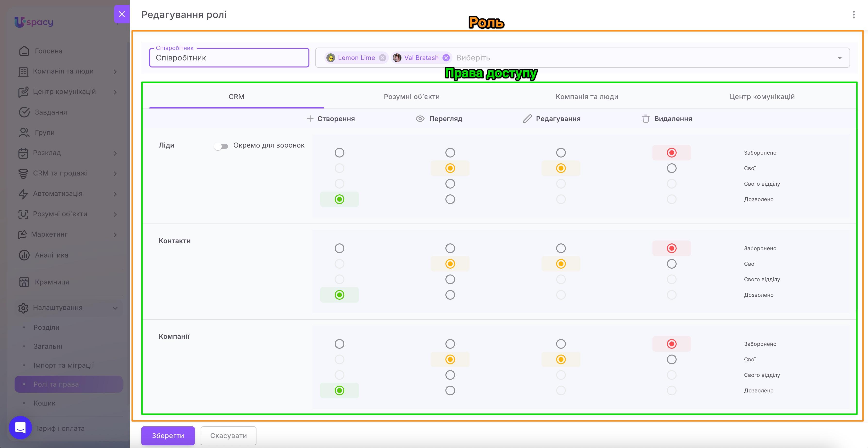Click the Створення plus icon header
The height and width of the screenshot is (448, 868).
tap(310, 119)
